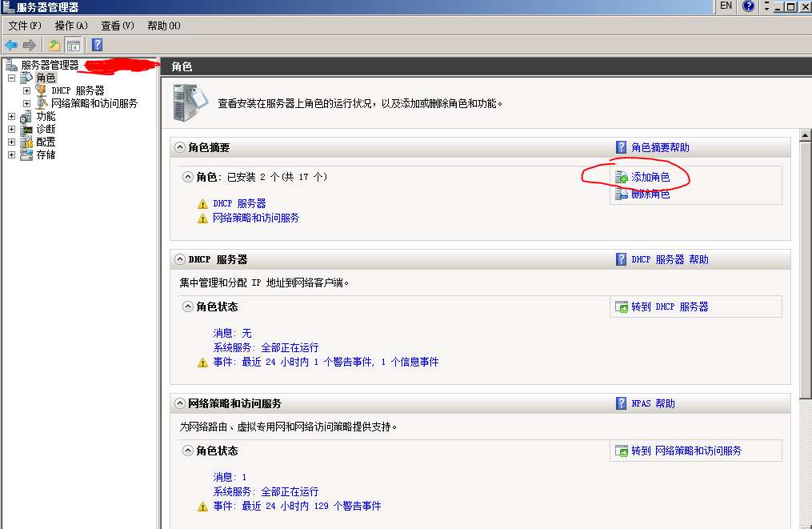This screenshot has height=529, width=812.
Task: Click the 网络策略和访问服务 tree node icon
Action: 42,103
